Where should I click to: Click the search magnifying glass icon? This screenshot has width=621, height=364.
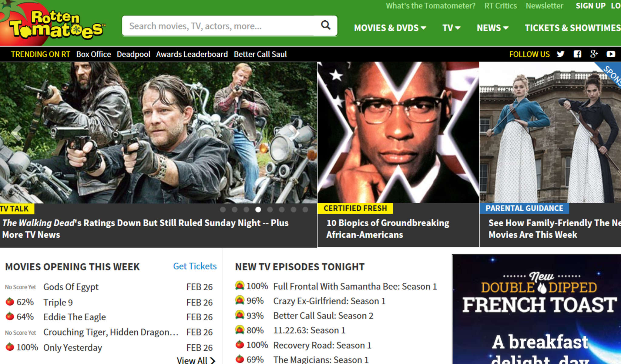tap(326, 25)
